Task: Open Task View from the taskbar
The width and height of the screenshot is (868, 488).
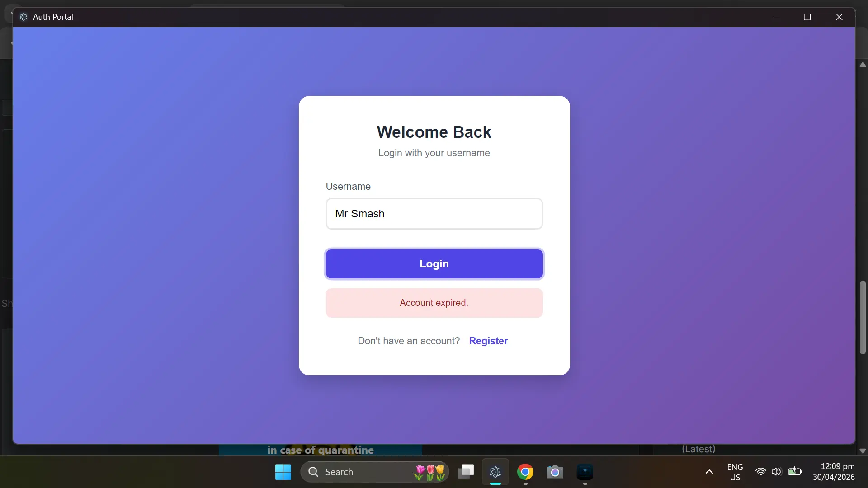Action: (466, 472)
